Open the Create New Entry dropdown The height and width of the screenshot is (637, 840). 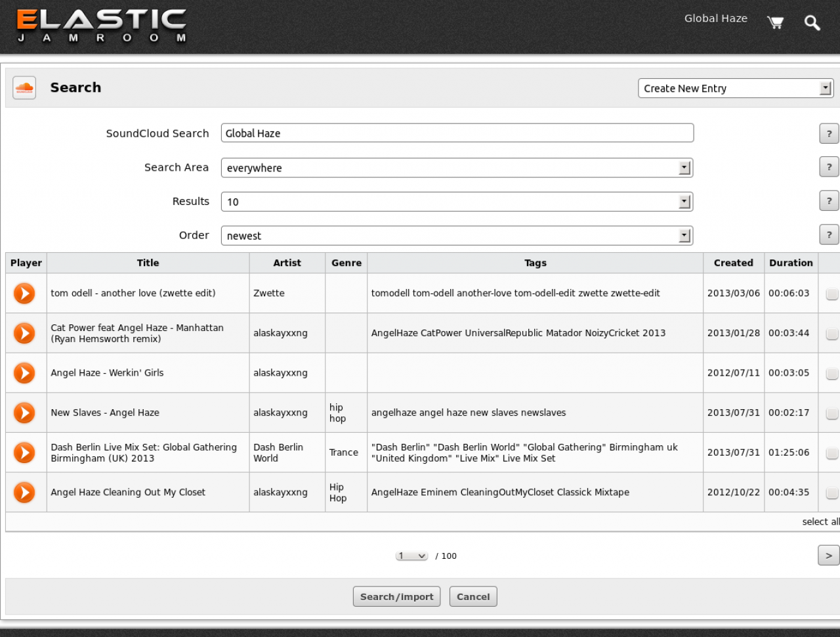click(735, 89)
